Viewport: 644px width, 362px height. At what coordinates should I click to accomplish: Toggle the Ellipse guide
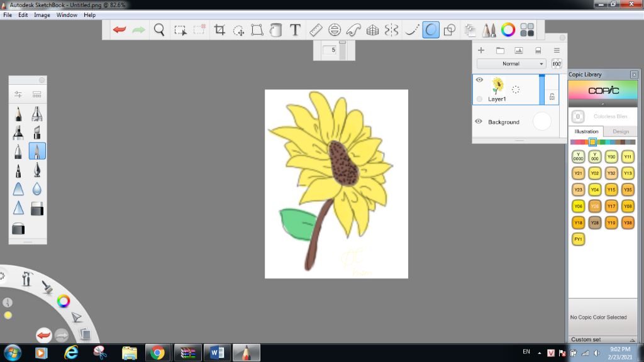click(335, 30)
